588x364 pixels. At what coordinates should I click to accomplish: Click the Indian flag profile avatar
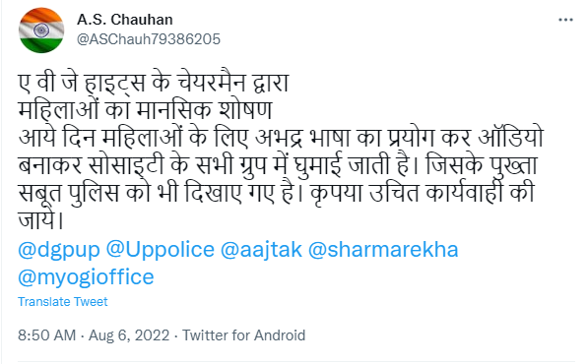41,30
